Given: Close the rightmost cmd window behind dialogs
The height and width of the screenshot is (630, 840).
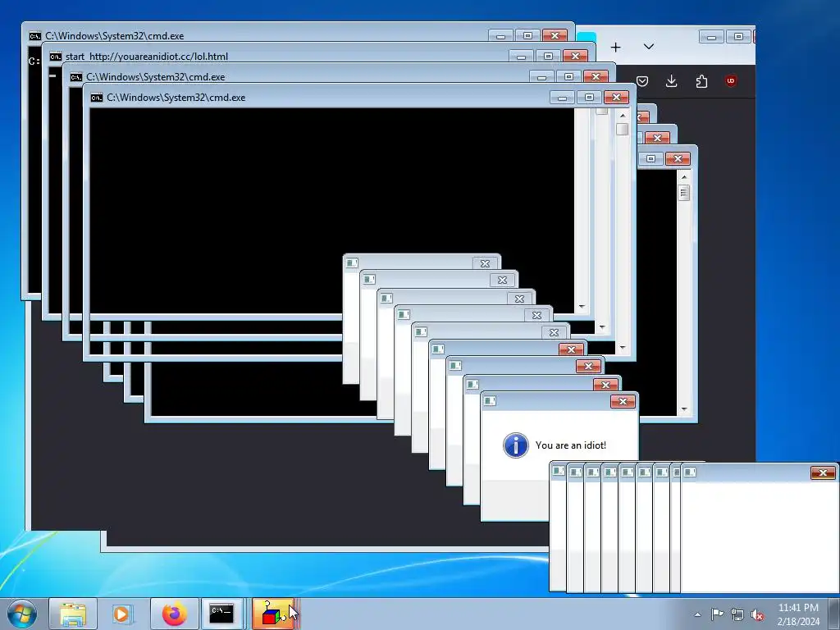Looking at the screenshot, I should tap(678, 158).
